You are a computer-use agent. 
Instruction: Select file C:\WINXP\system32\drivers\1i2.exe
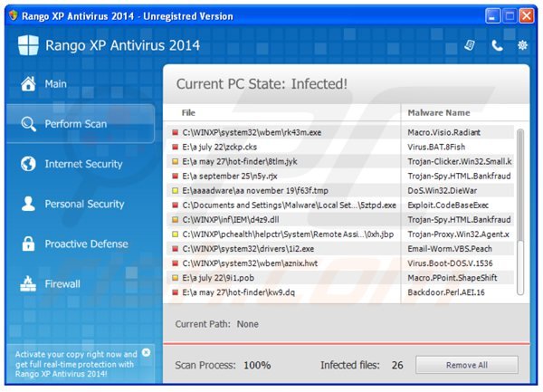pos(248,249)
